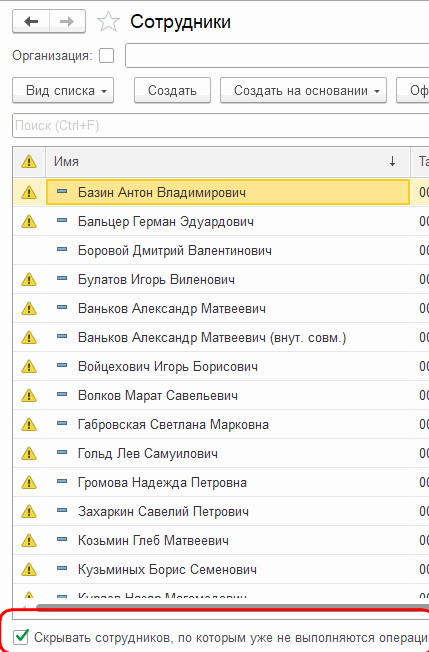
Task: Click warning icon for Волков Марат Савельевич
Action: [29, 395]
